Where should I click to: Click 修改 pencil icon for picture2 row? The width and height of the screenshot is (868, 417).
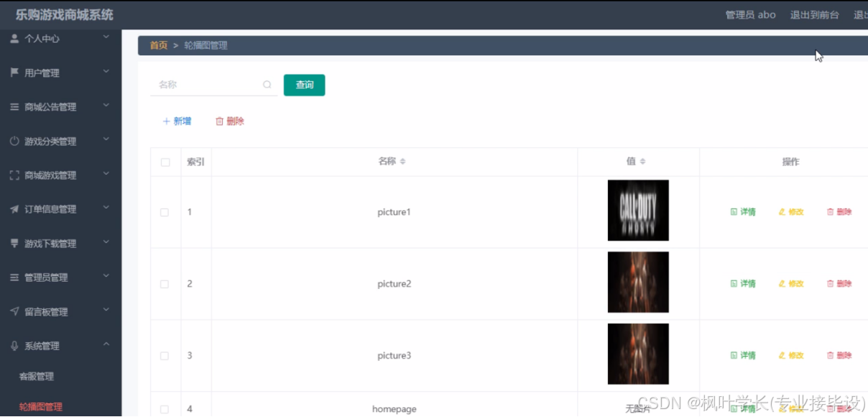pyautogui.click(x=782, y=284)
